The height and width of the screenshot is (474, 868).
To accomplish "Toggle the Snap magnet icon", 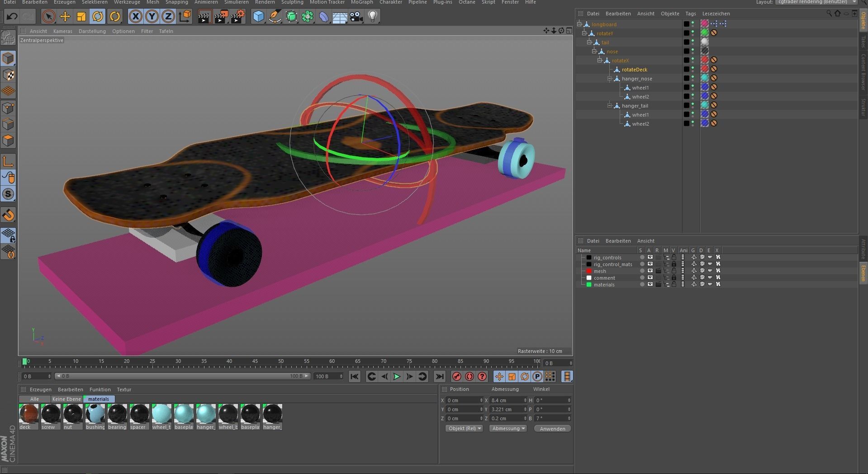I will [x=8, y=215].
